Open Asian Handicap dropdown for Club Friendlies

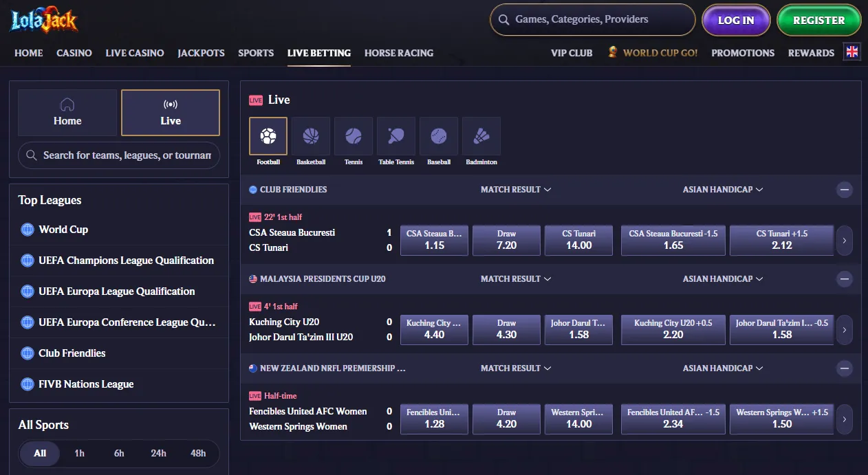coord(723,190)
